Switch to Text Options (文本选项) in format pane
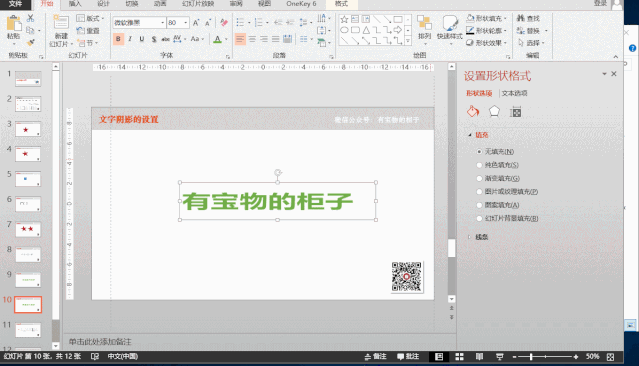The image size is (639, 366). [514, 93]
